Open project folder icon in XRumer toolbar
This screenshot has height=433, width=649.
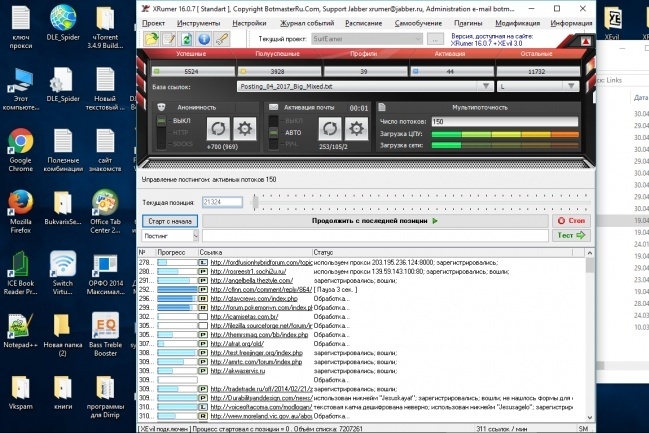point(151,39)
